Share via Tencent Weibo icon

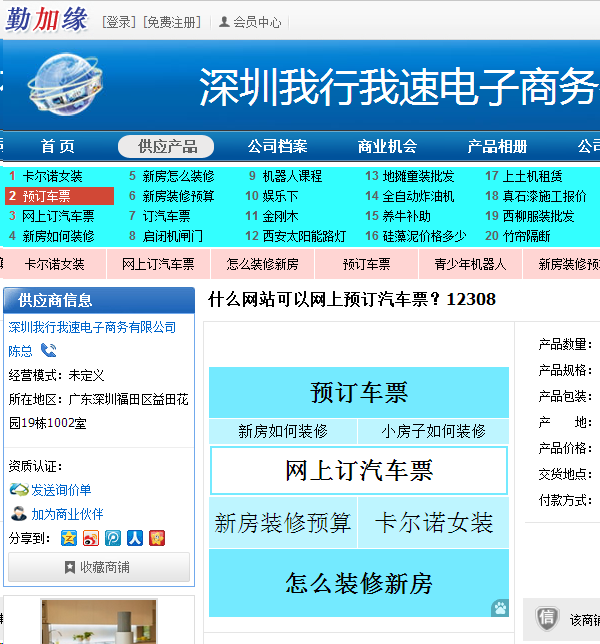click(x=113, y=538)
